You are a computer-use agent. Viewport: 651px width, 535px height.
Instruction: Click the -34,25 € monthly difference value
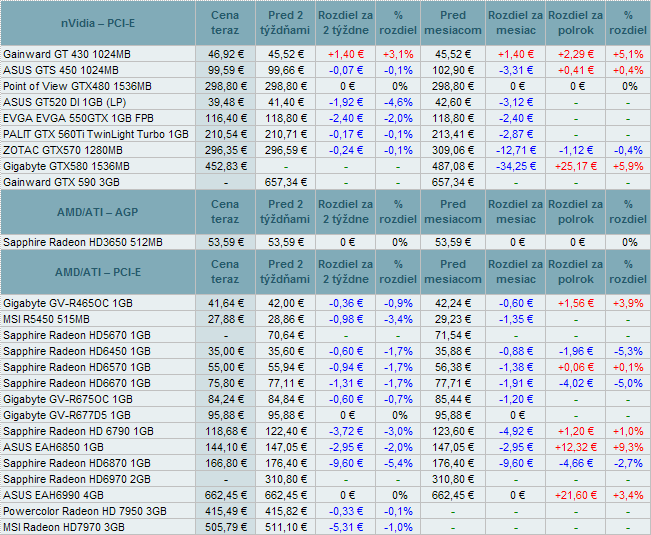(x=516, y=166)
